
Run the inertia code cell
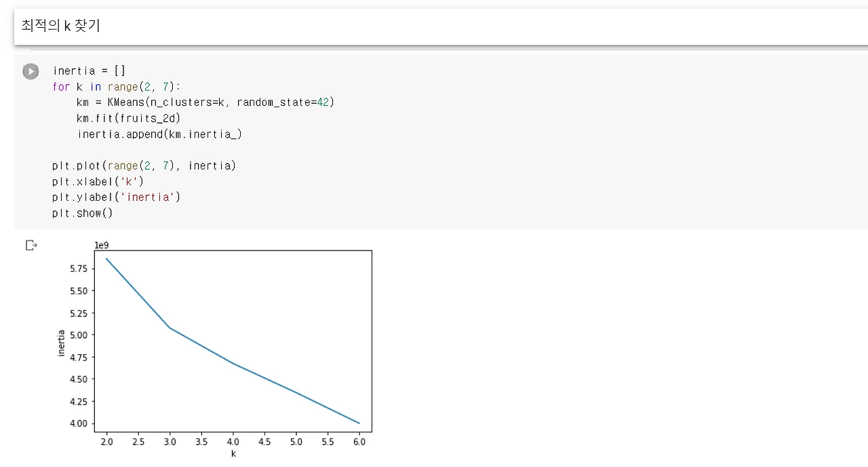pyautogui.click(x=31, y=71)
